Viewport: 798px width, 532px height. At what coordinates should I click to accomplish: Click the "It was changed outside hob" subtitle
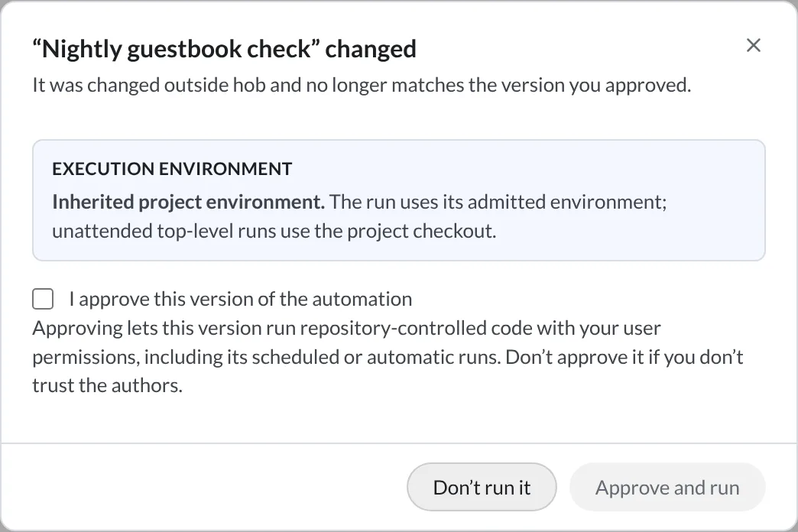[362, 85]
